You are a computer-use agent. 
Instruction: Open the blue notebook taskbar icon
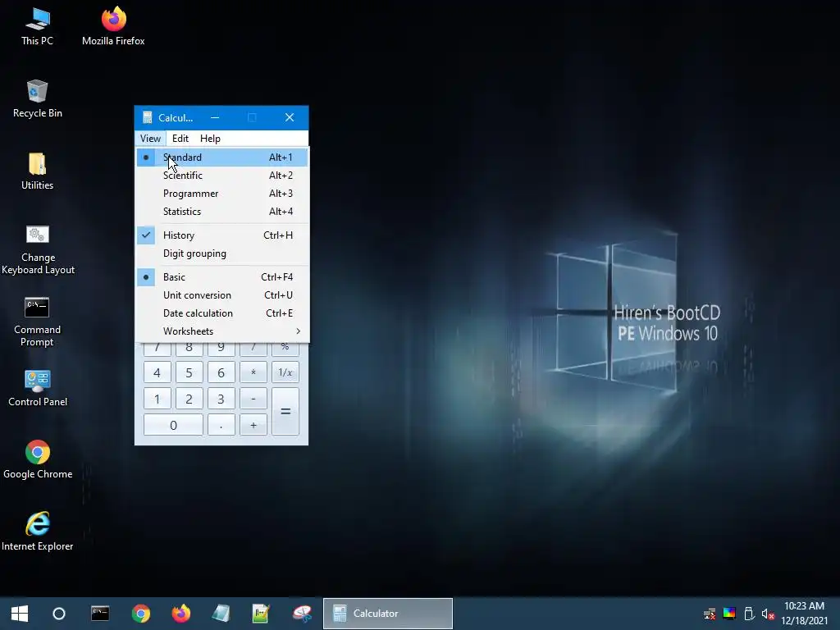coord(221,614)
